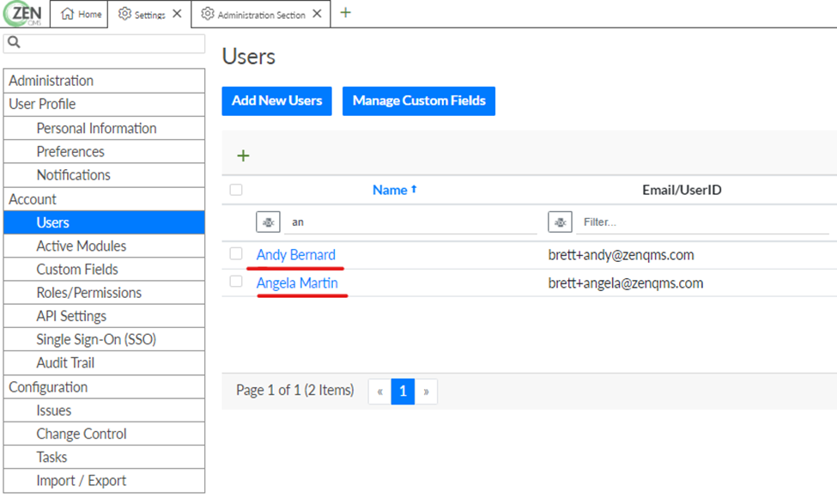Click the Name column sort arrow
837x504 pixels.
pos(414,189)
